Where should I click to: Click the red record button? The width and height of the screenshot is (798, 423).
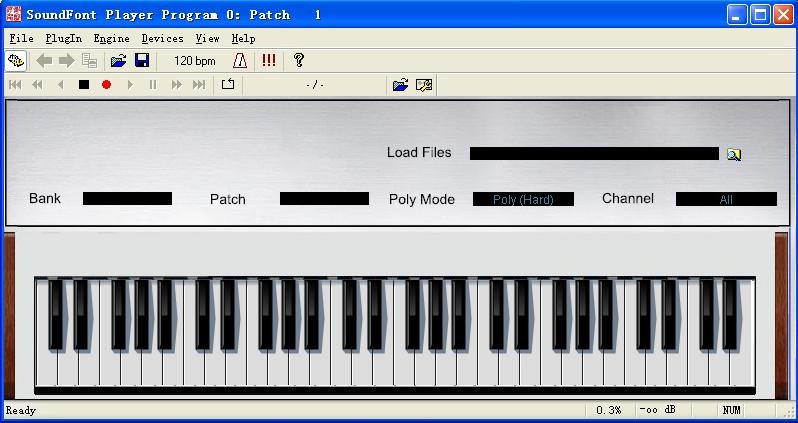point(106,84)
